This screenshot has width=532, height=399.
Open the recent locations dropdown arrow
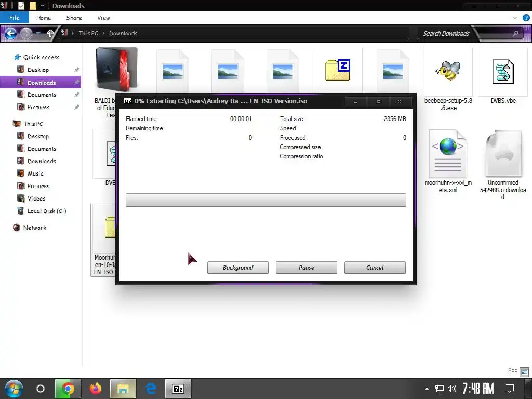pyautogui.click(x=38, y=33)
